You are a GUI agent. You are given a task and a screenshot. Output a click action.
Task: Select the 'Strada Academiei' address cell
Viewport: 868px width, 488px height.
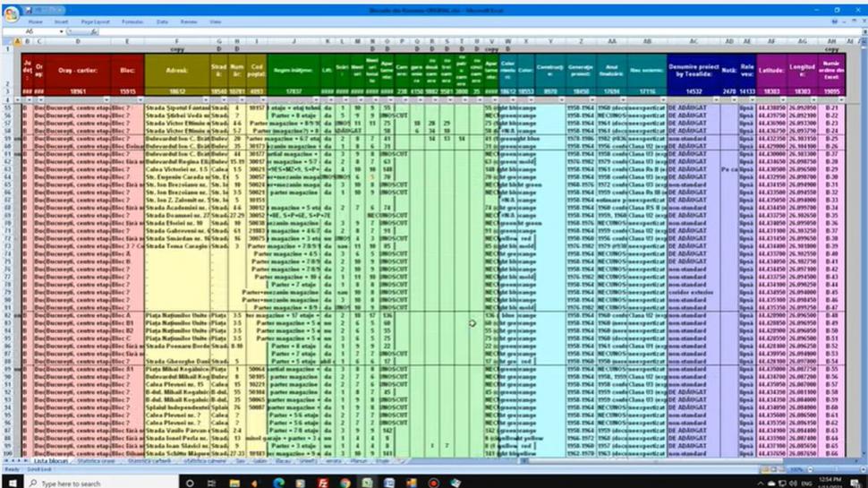pyautogui.click(x=177, y=208)
